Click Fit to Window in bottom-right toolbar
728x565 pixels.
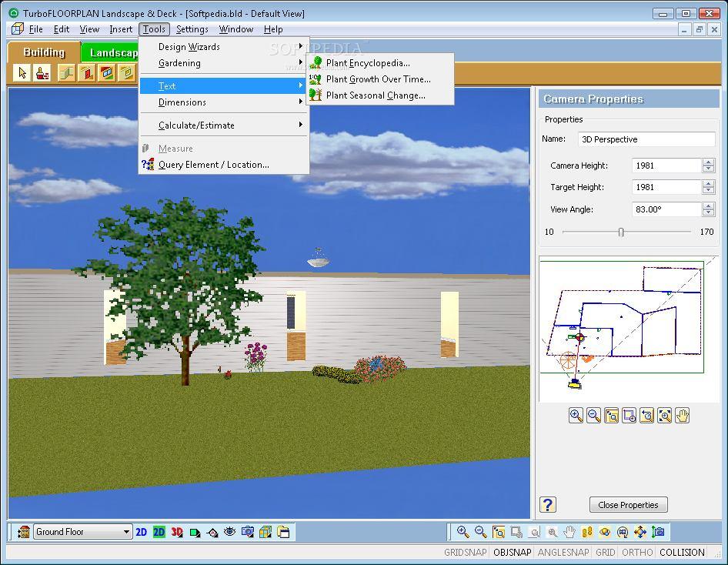pyautogui.click(x=499, y=532)
